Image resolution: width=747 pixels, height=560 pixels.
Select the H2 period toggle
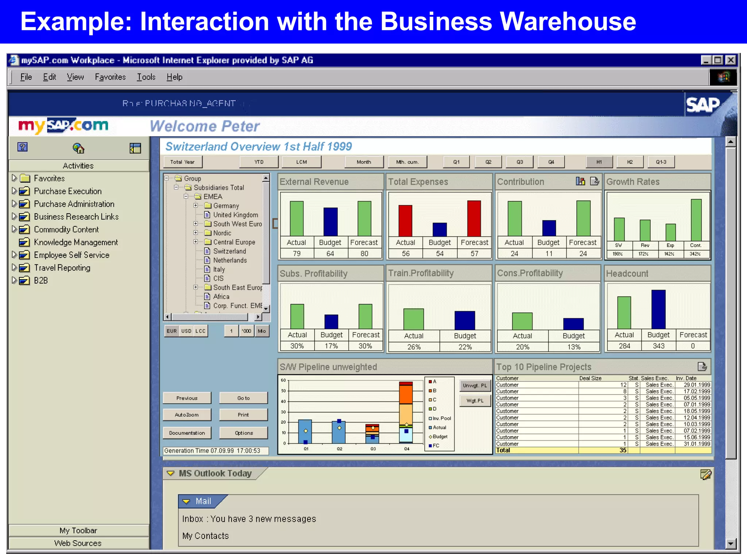coord(630,162)
